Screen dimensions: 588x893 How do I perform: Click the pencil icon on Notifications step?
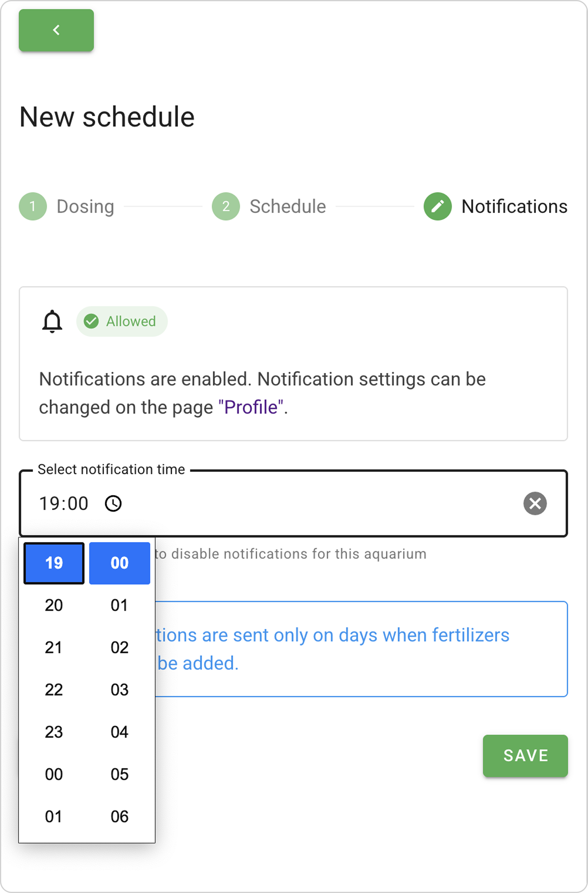(437, 206)
